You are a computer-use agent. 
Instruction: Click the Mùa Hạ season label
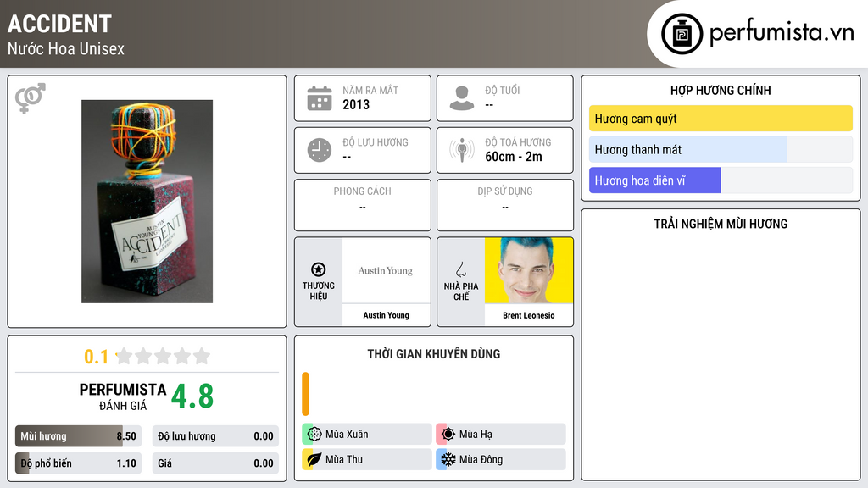476,435
